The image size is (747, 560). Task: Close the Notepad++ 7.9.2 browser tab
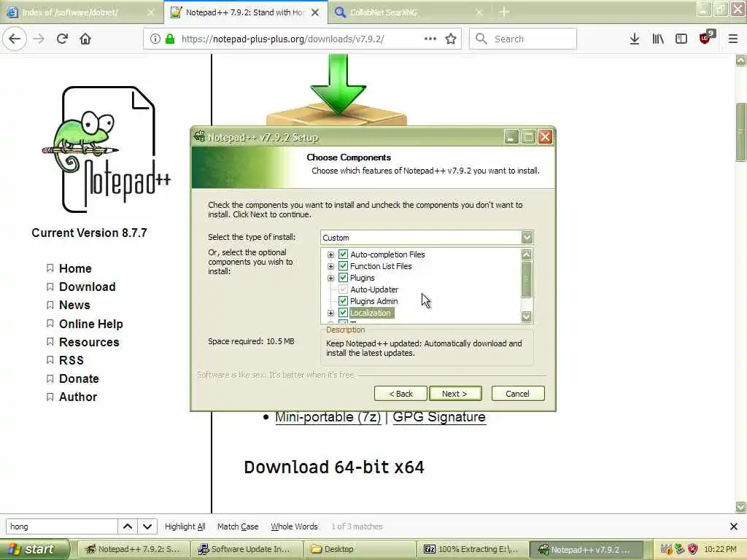315,13
